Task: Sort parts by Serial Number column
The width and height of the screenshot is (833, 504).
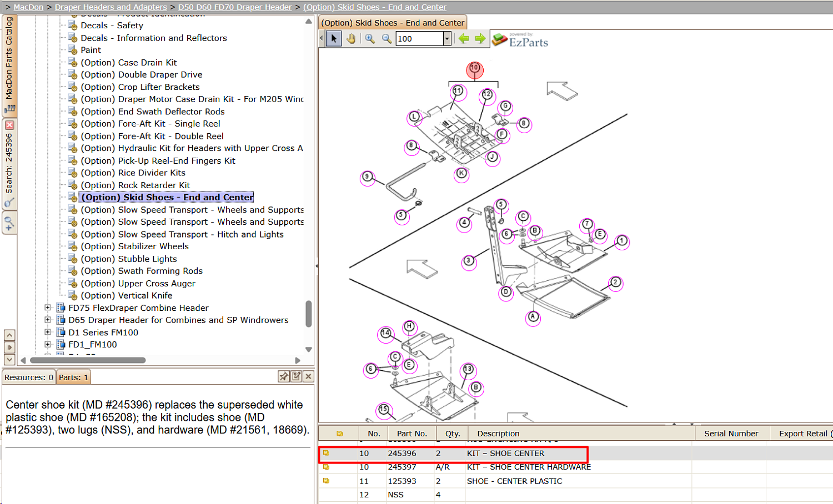Action: click(x=731, y=434)
